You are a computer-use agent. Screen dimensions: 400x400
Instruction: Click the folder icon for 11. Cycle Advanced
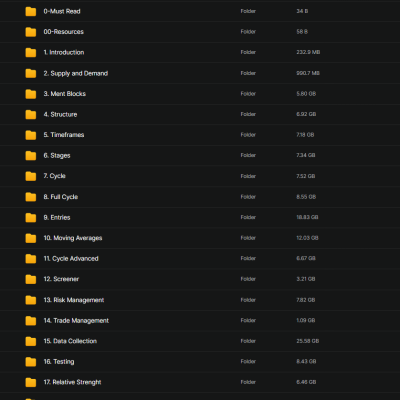(31, 259)
